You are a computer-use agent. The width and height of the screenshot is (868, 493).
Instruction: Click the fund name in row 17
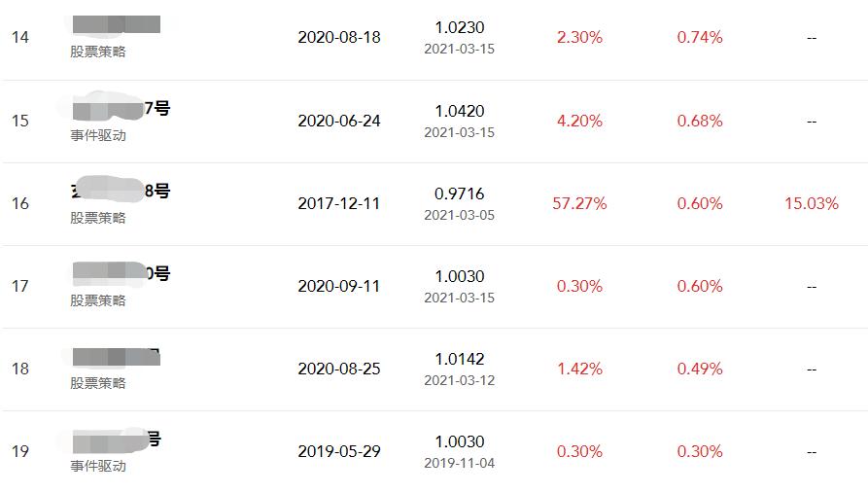pos(121,273)
